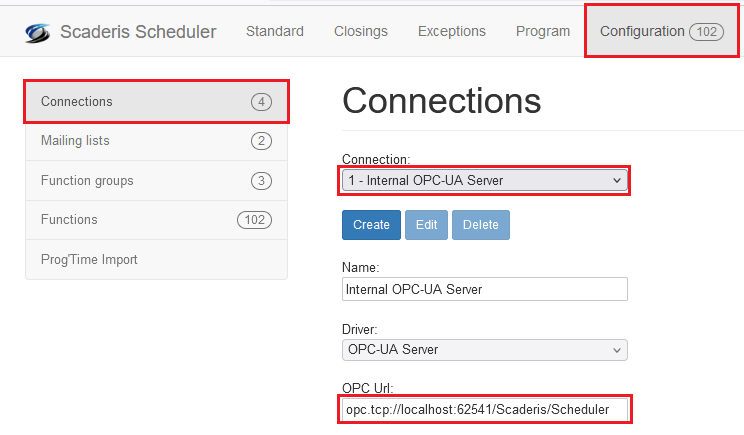Click into the OPC Url field
This screenshot has height=435, width=744.
pyautogui.click(x=485, y=410)
